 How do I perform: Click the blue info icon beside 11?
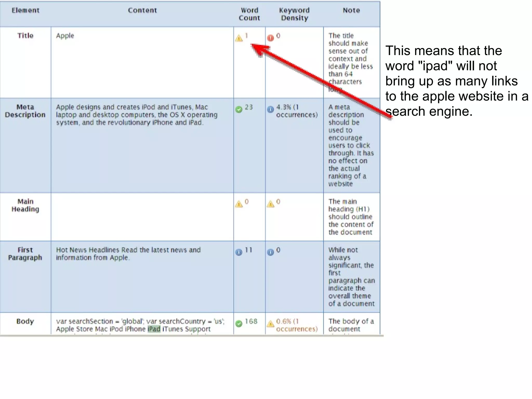click(x=239, y=252)
